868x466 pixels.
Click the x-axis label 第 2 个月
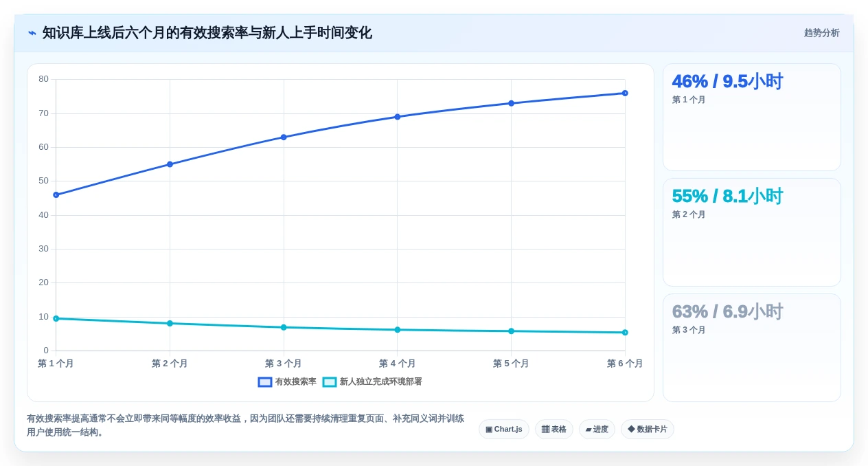coord(170,364)
